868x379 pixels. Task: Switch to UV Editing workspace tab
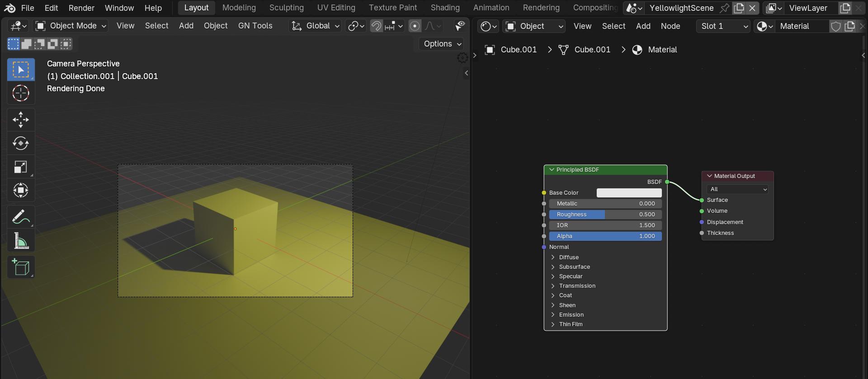pos(336,8)
